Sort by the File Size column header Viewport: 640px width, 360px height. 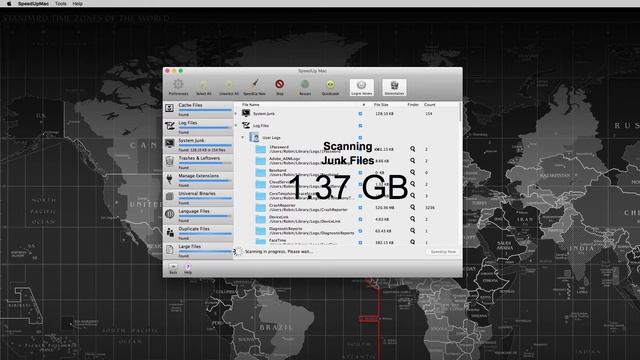coord(381,105)
